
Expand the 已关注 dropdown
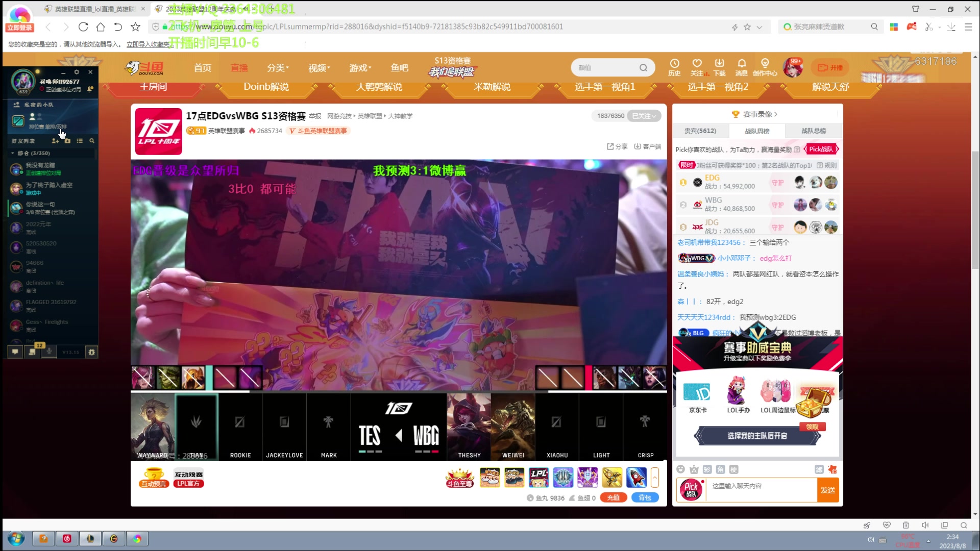[644, 116]
